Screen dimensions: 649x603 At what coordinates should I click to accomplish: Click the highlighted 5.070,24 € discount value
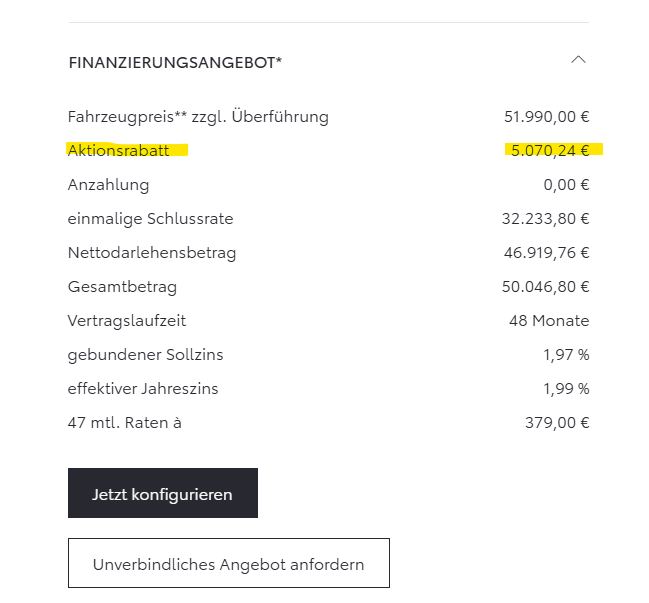pos(548,151)
